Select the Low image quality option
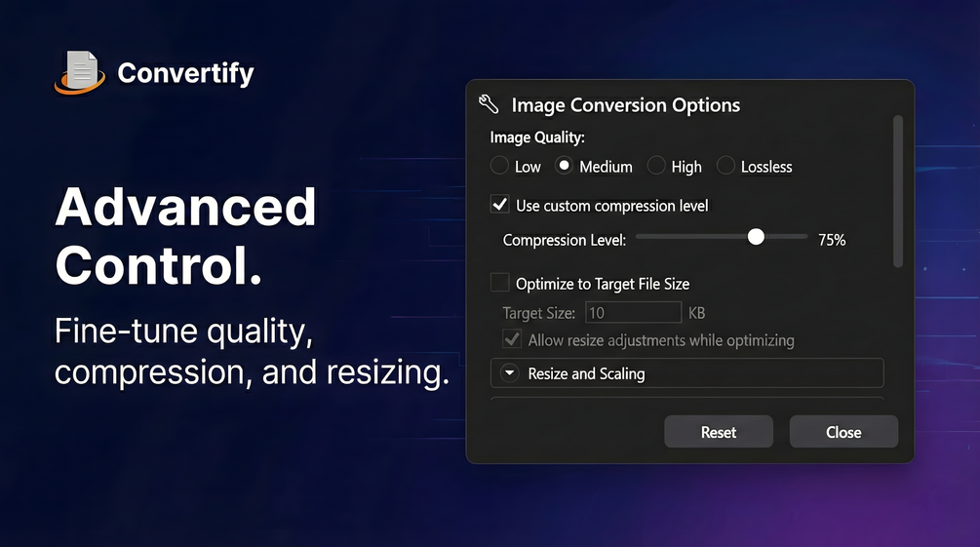This screenshot has width=980, height=547. click(499, 167)
